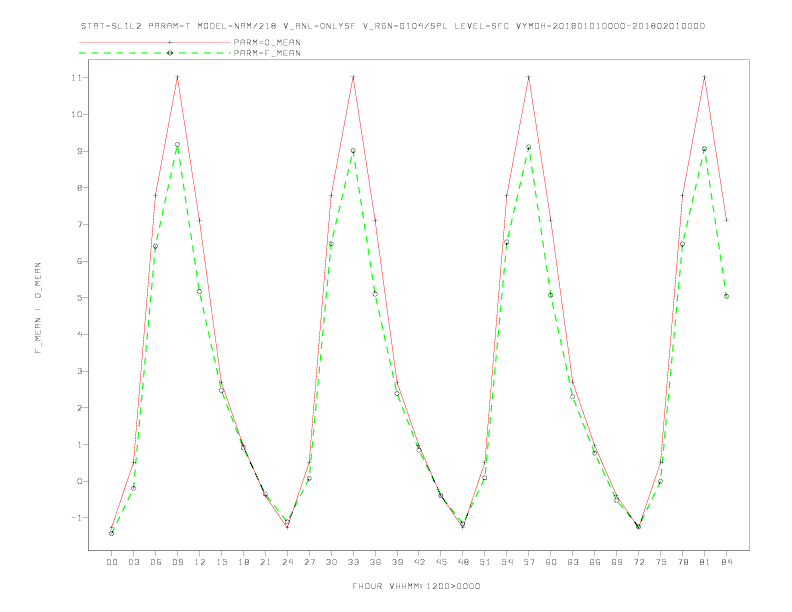Click the F_MEAN circle marker at hour 12
The width and height of the screenshot is (792, 612).
coord(200,291)
